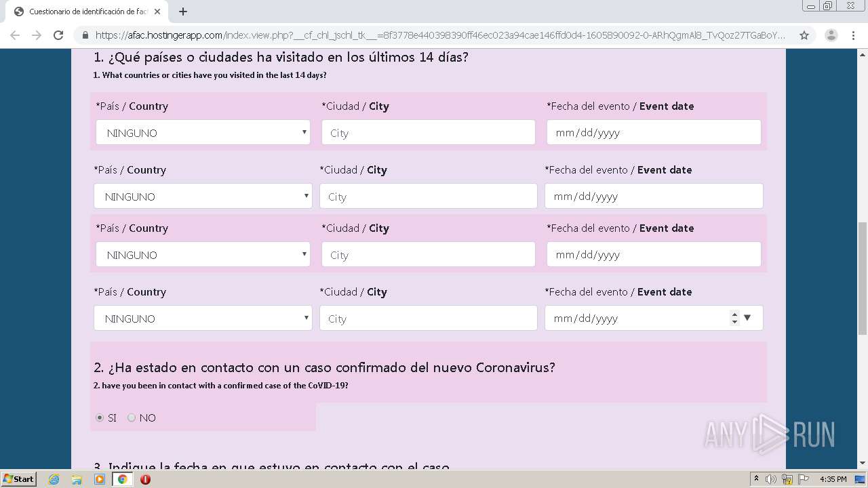The image size is (868, 488).
Task: Select the NO radio button
Action: coord(132,418)
